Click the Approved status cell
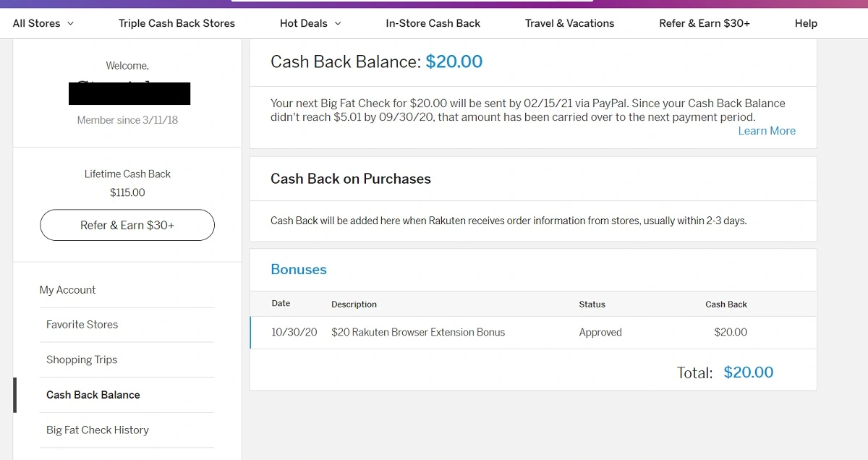 (x=600, y=333)
